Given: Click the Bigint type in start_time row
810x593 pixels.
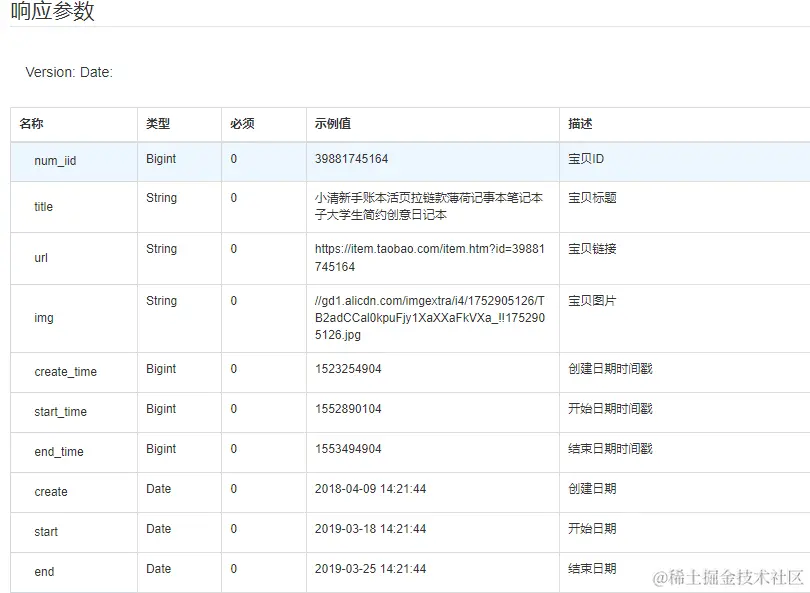Looking at the screenshot, I should pyautogui.click(x=161, y=409).
